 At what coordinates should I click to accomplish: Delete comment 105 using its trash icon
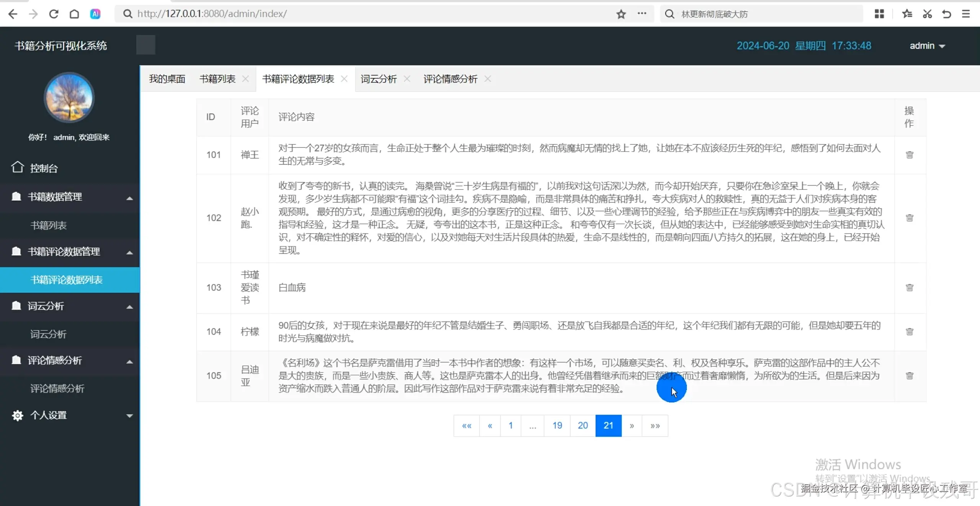click(910, 375)
